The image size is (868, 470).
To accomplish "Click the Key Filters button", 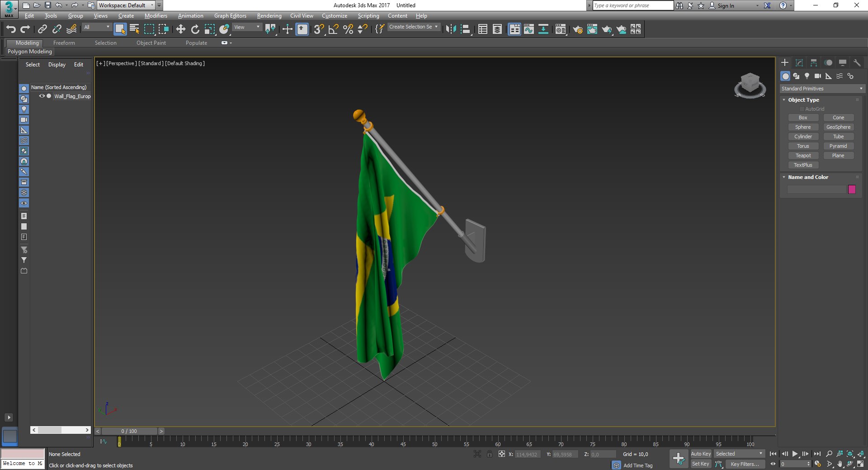I will click(x=745, y=464).
